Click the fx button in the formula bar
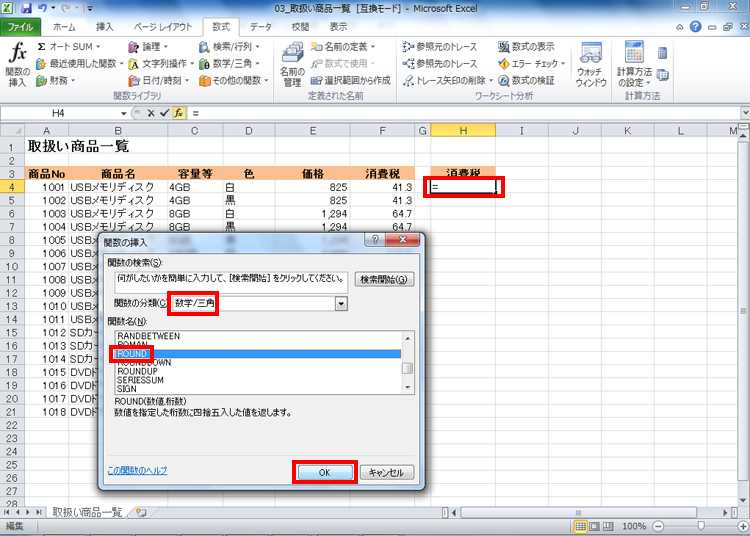This screenshot has height=536, width=750. click(x=179, y=113)
